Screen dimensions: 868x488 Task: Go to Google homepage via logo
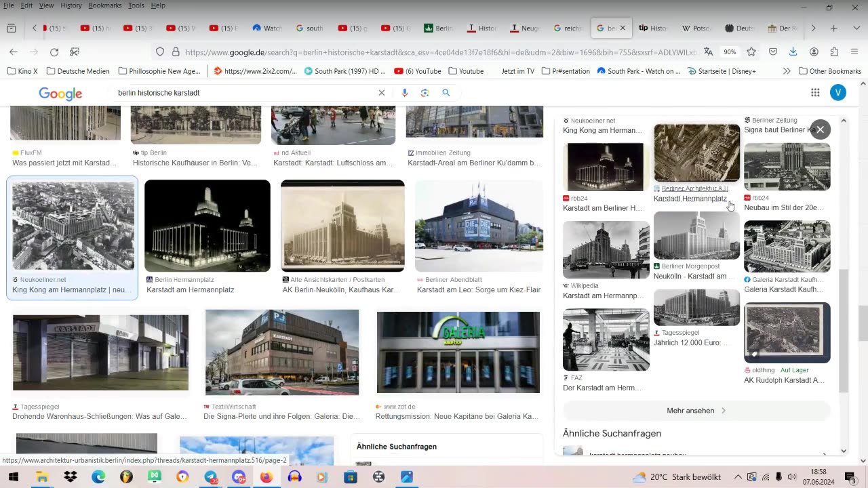point(60,94)
